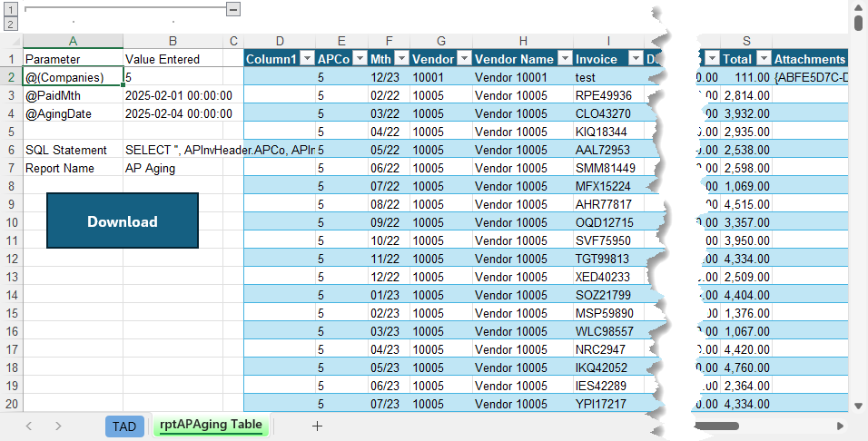The width and height of the screenshot is (868, 441).
Task: Click horizontal scrollbar right arrow
Action: [x=840, y=426]
